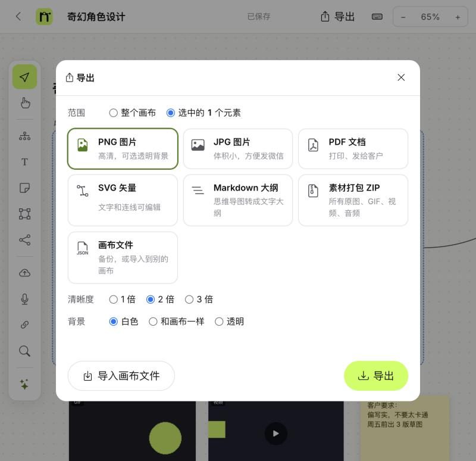Choose Markdown 大纲 export format
Image resolution: width=476 pixels, height=461 pixels.
pos(238,200)
